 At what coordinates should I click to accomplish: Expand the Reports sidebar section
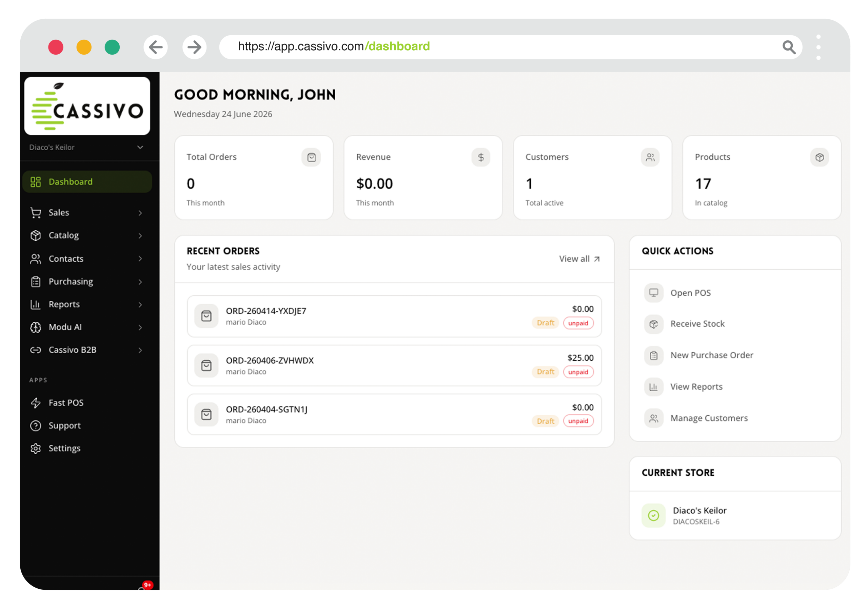pyautogui.click(x=87, y=304)
